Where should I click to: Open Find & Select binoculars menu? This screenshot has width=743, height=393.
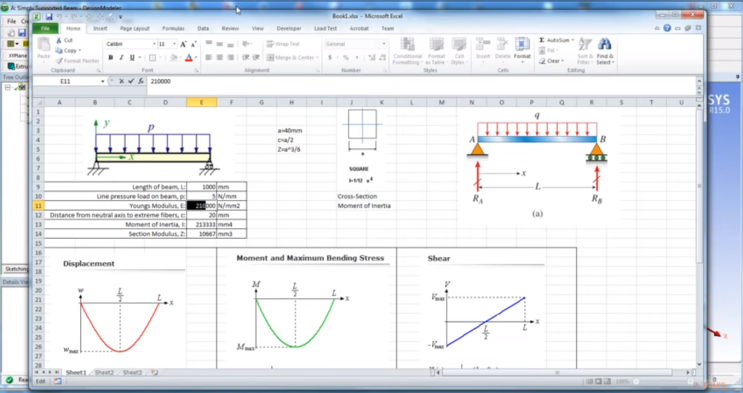[604, 51]
